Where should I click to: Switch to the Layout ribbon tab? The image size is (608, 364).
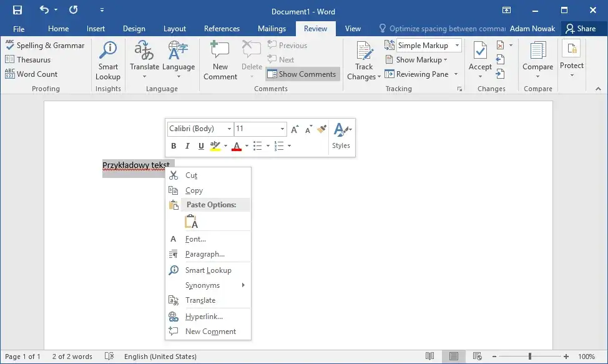175,29
